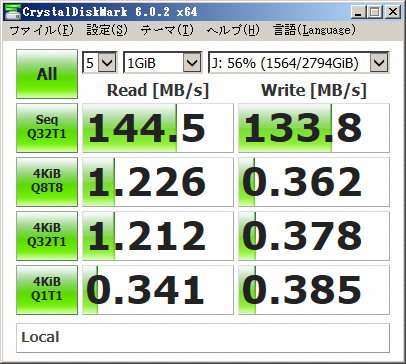Click the Read [MB/s] column header

(158, 90)
